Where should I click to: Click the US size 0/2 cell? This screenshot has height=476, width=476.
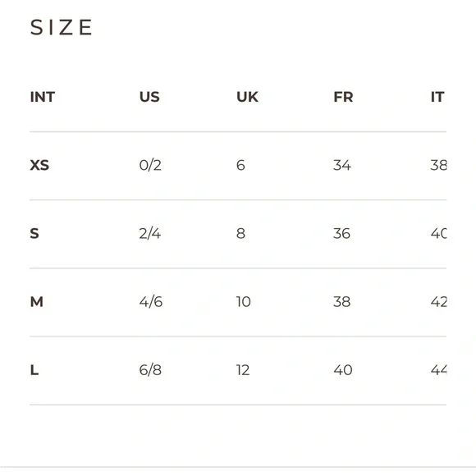pyautogui.click(x=150, y=166)
